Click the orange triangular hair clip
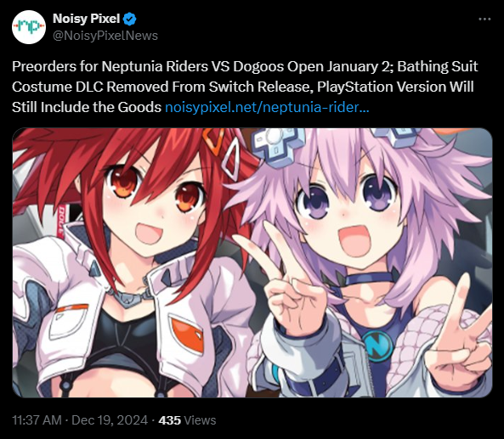Viewport: 504px width, 439px height. tap(215, 140)
